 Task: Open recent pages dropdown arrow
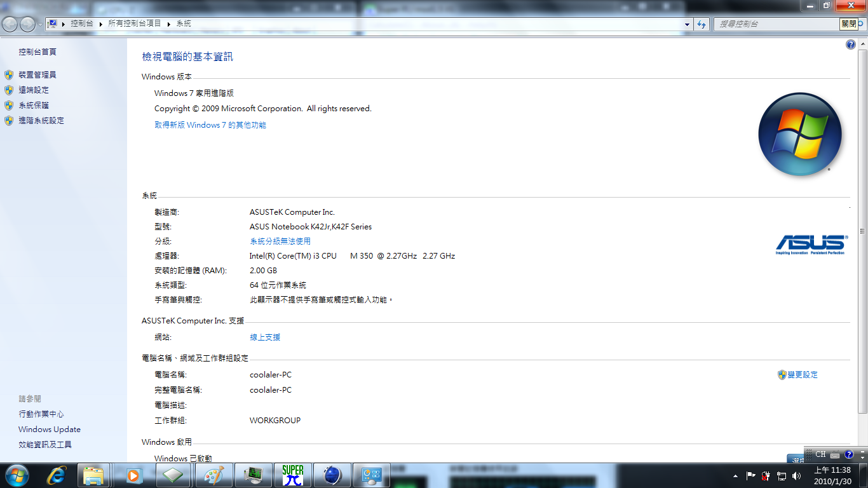(x=41, y=24)
